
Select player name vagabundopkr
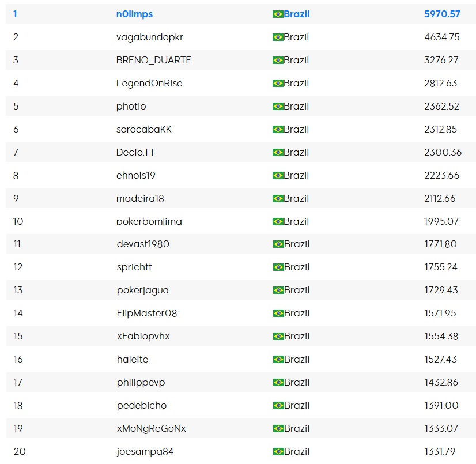click(x=150, y=37)
